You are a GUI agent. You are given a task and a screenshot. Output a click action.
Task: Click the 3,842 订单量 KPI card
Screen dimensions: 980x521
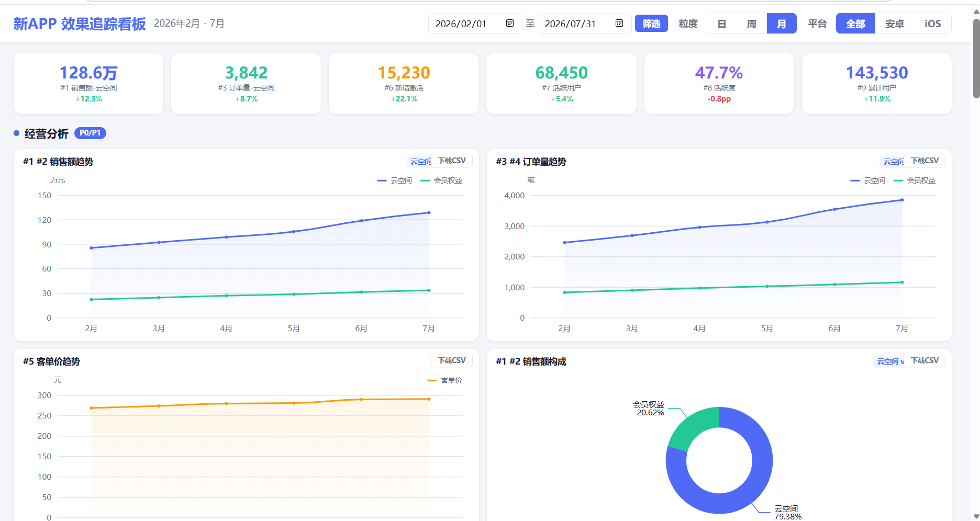click(246, 84)
